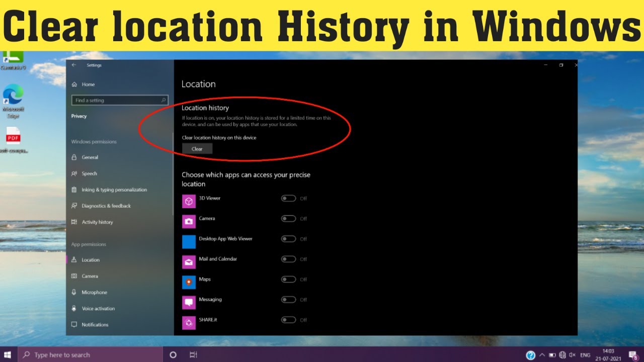Click the Notifications sidebar icon
The image size is (644, 362).
point(74,325)
